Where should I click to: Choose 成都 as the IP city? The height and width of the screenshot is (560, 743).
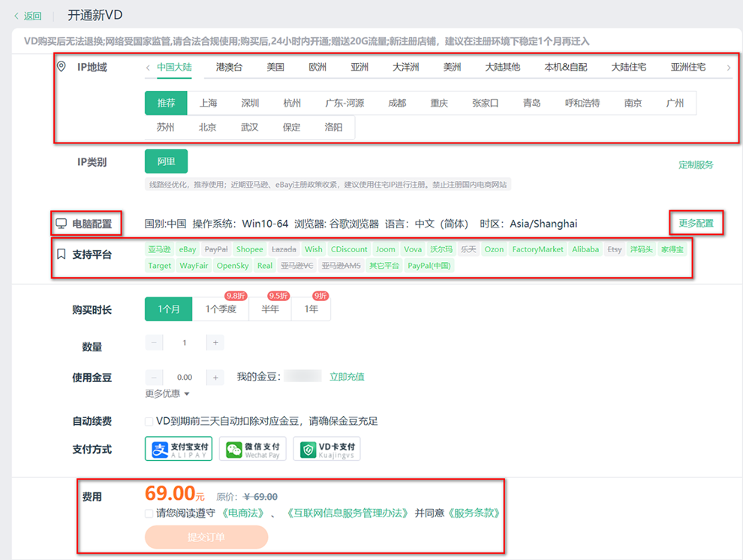pyautogui.click(x=397, y=103)
